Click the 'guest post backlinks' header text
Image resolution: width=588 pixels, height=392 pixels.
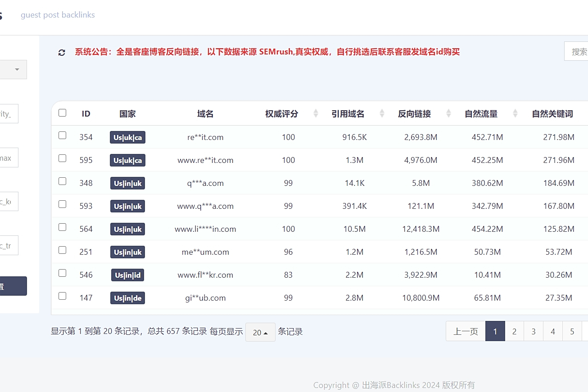(58, 15)
